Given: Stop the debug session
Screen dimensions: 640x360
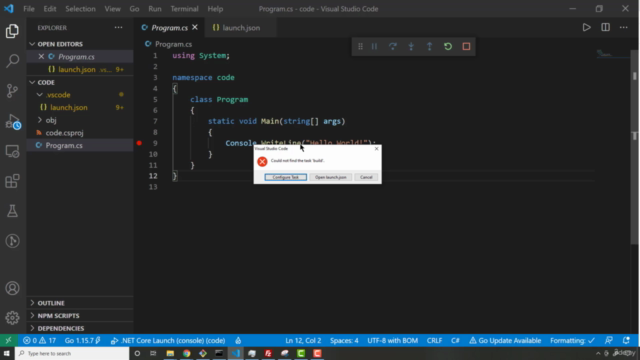Looking at the screenshot, I should click(466, 47).
